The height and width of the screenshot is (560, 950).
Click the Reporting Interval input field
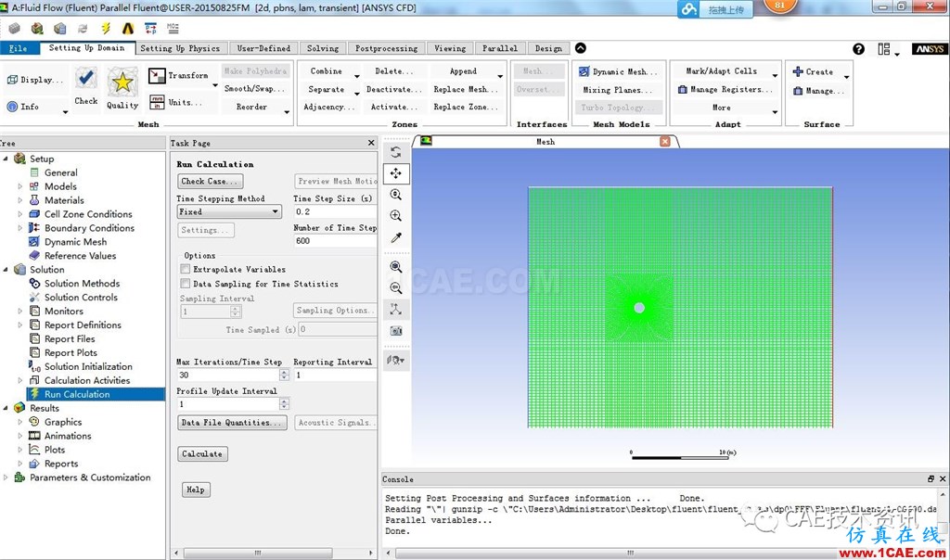pyautogui.click(x=335, y=375)
